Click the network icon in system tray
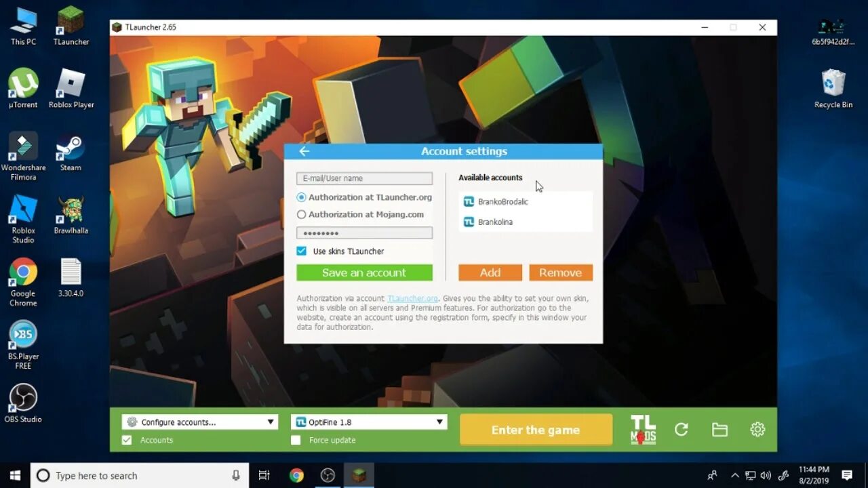This screenshot has width=868, height=488. tap(751, 475)
